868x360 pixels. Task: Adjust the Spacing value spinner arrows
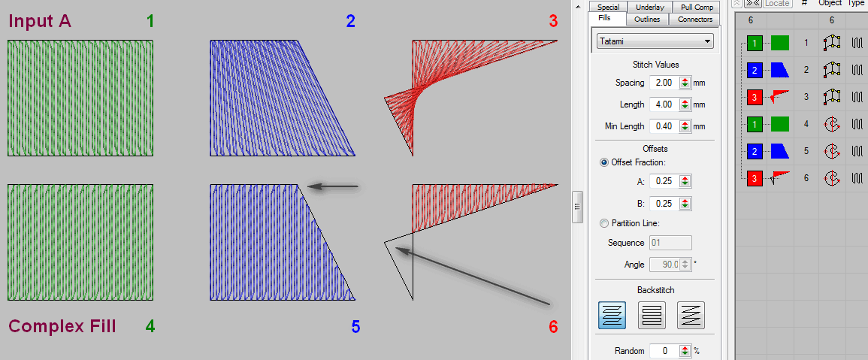point(685,83)
